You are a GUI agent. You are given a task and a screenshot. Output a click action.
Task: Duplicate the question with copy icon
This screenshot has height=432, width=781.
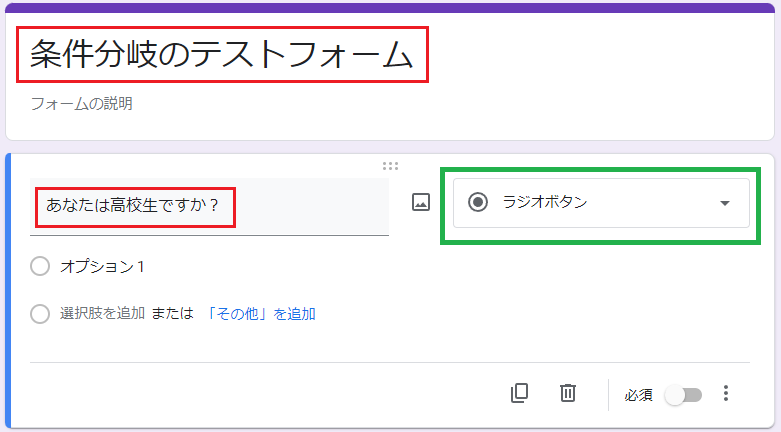point(520,393)
